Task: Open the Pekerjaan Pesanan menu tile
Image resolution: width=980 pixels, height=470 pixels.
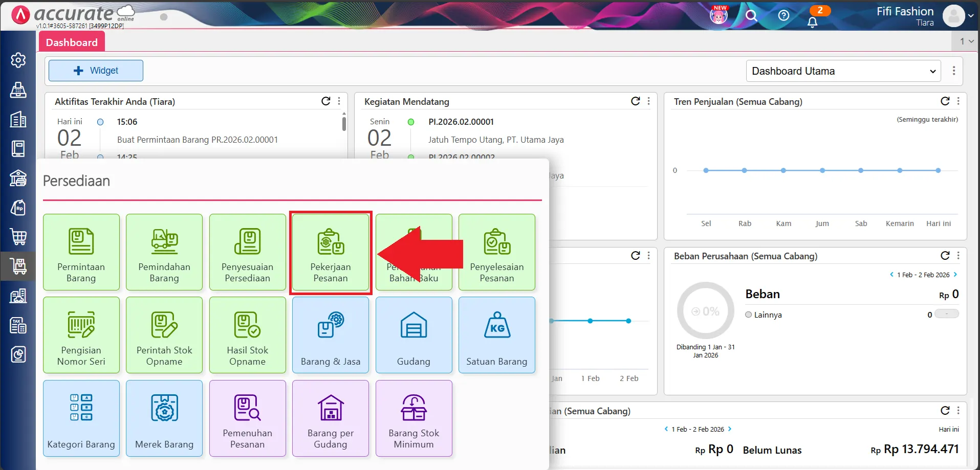Action: point(331,253)
